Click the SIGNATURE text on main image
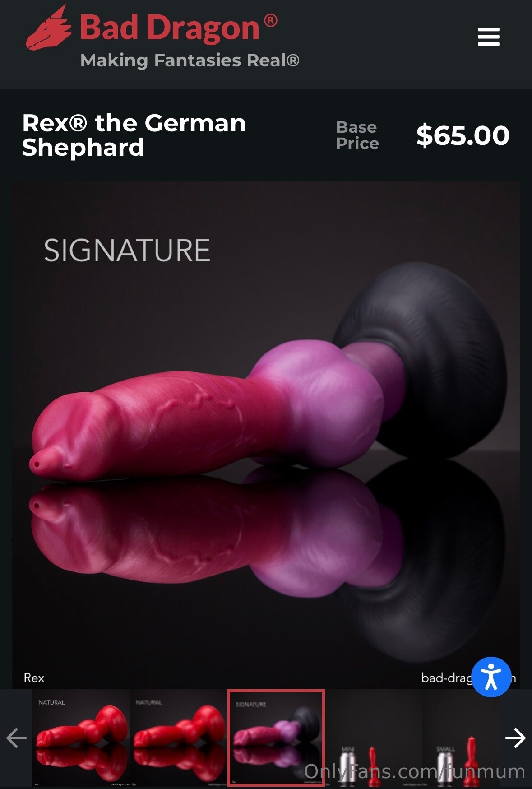532x789 pixels. point(127,251)
